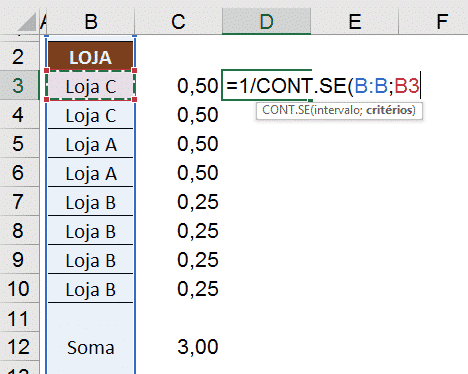Click cell C5 value 0,50
468x374 pixels.
pos(178,143)
